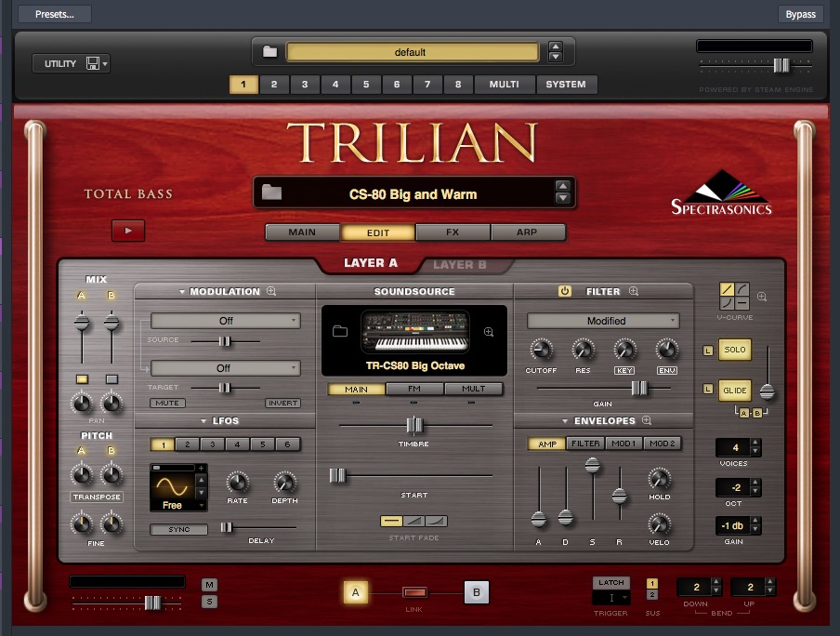
Task: Open the modulation source Off dropdown
Action: click(225, 321)
